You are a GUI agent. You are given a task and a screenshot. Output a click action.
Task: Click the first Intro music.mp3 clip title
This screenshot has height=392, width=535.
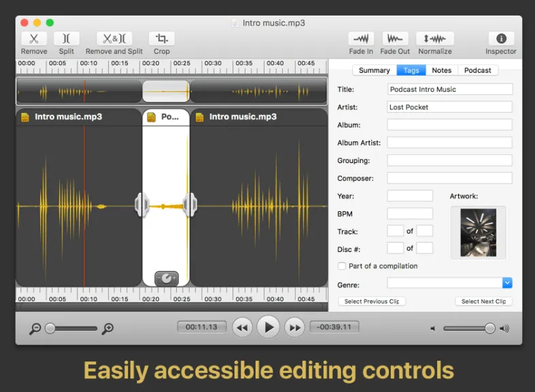(x=68, y=117)
